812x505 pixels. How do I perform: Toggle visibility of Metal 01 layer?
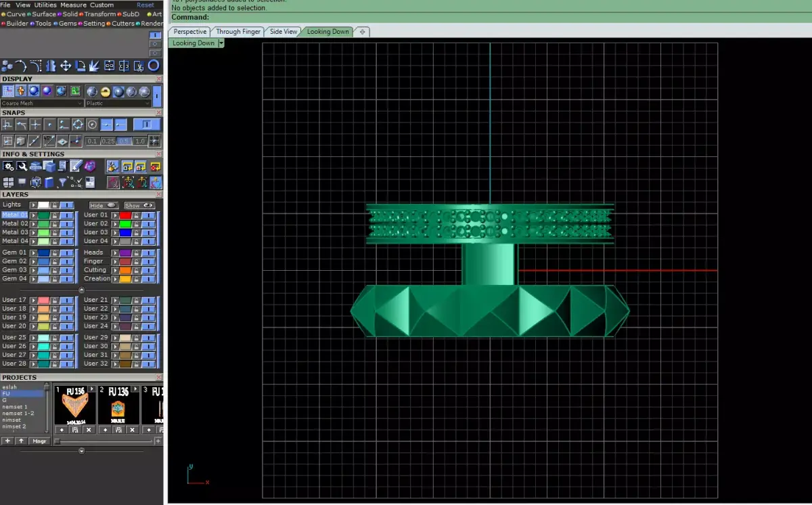point(67,215)
